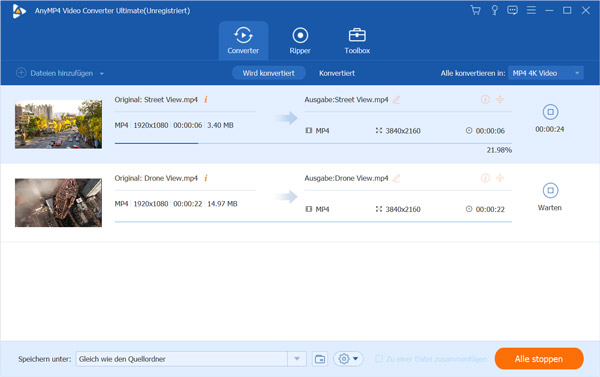Click Dateien hinzufügen button
This screenshot has height=377, width=600.
click(55, 73)
